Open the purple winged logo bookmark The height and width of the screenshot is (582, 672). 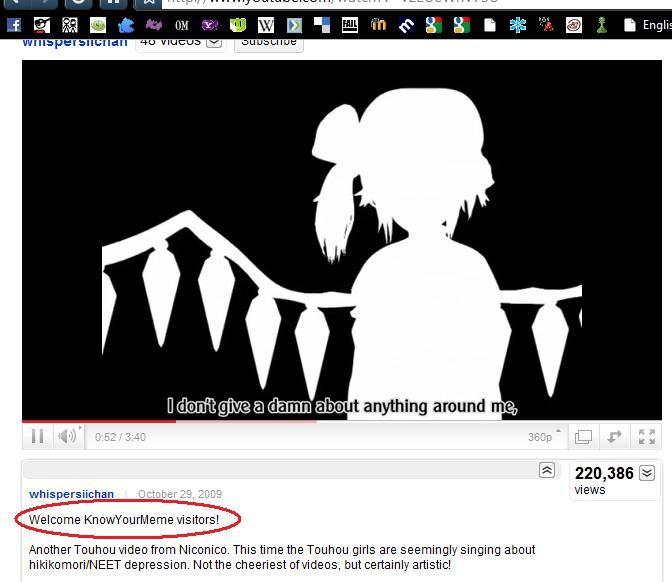coord(154,25)
